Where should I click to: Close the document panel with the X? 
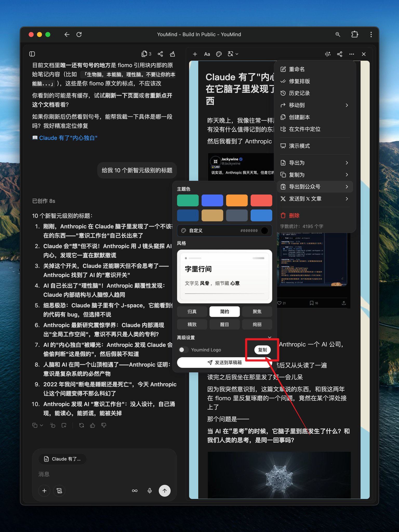(364, 54)
